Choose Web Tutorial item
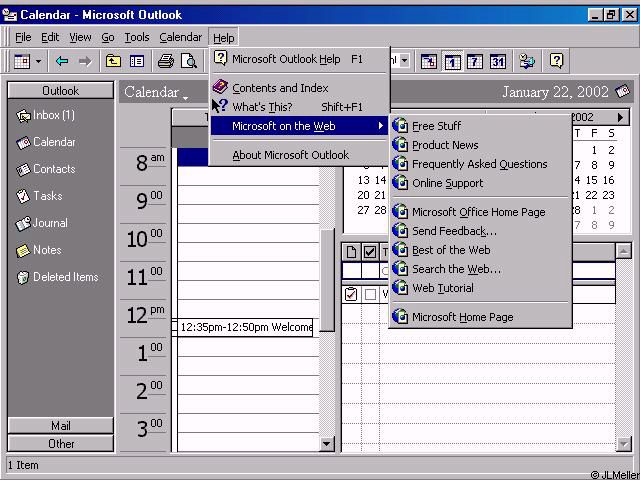640x480 pixels. point(480,288)
